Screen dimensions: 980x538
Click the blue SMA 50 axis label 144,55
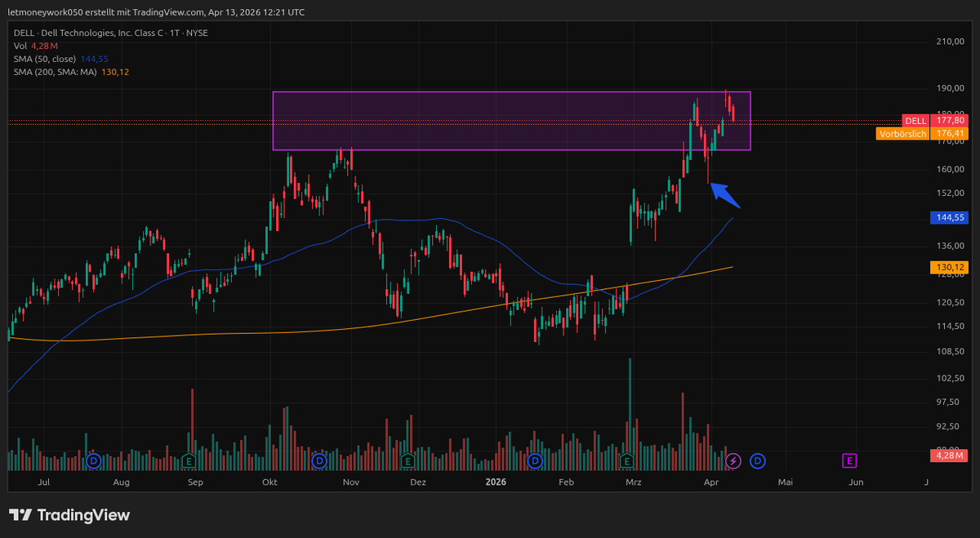[x=950, y=218]
